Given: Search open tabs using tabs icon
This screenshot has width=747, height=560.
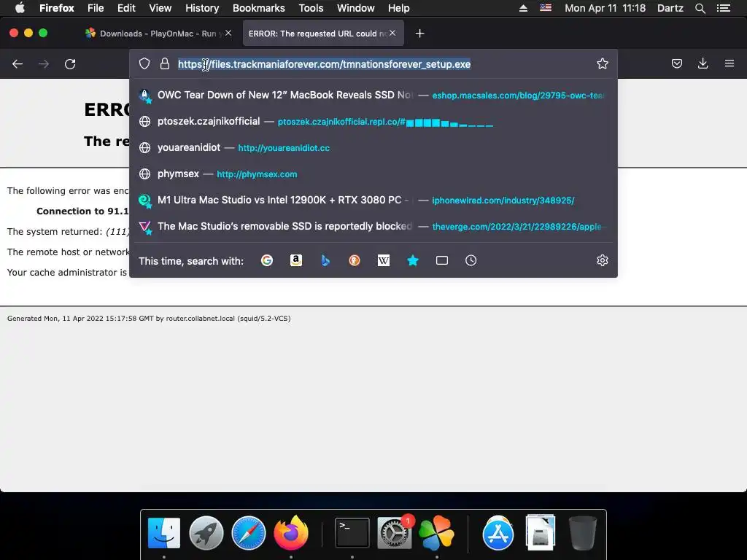Looking at the screenshot, I should pos(441,260).
